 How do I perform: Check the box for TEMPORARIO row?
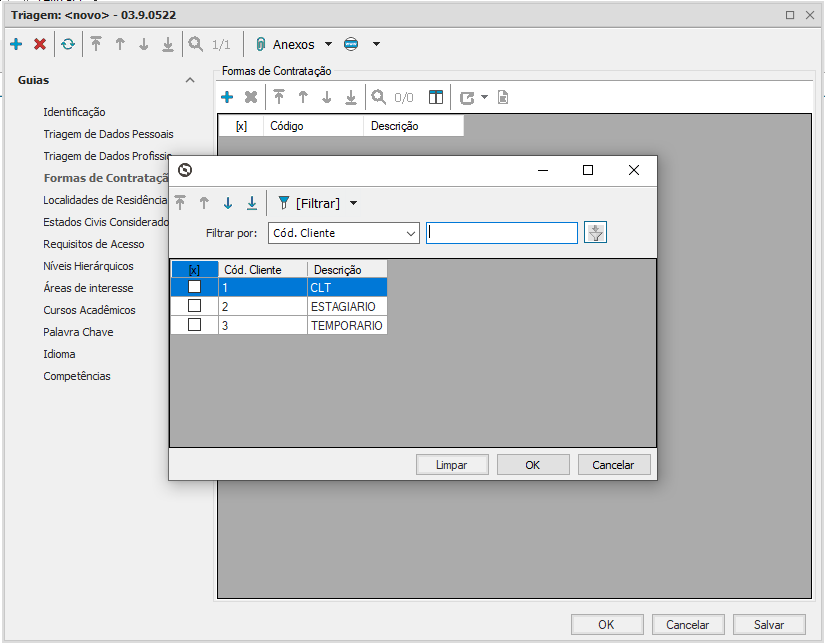[194, 325]
